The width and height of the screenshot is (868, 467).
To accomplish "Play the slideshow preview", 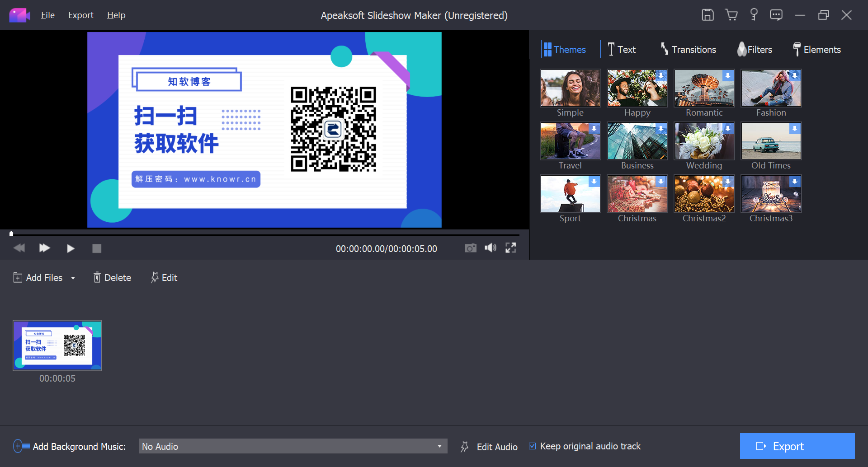I will pos(71,248).
